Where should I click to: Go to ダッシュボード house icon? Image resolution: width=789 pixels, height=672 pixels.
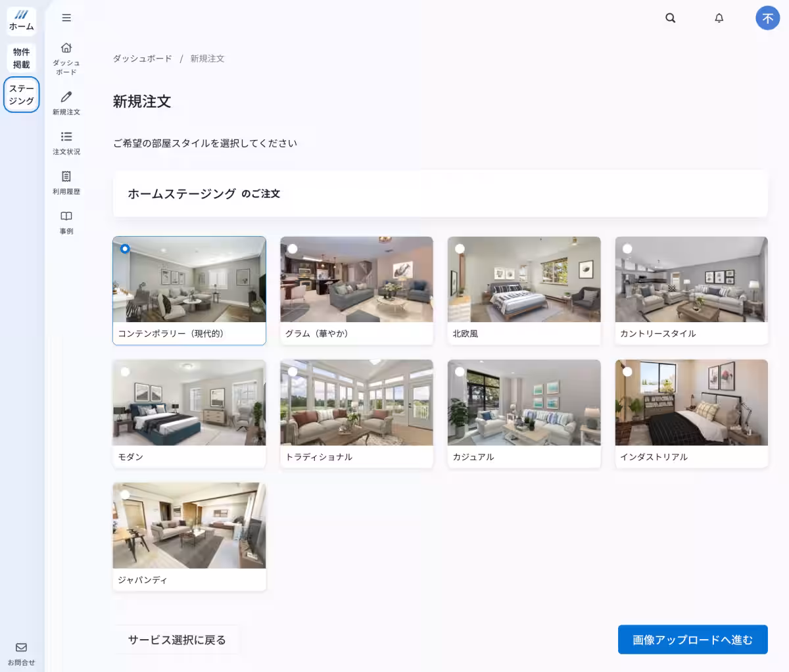[x=66, y=48]
